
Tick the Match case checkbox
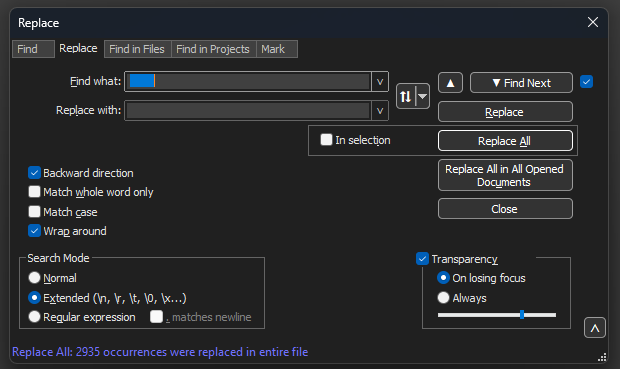point(34,212)
